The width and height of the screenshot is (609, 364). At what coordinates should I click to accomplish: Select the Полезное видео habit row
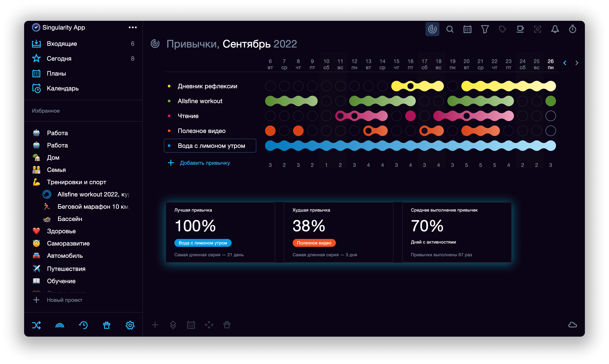[x=210, y=131]
